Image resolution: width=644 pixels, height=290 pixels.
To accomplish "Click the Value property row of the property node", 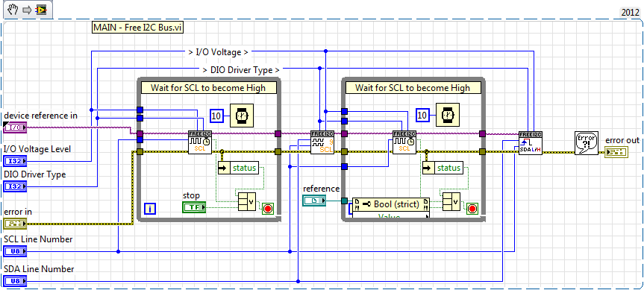I will pos(391,215).
